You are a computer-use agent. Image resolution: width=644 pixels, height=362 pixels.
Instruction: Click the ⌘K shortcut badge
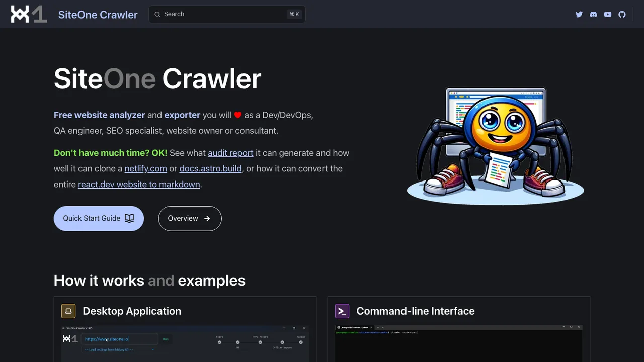pyautogui.click(x=294, y=14)
